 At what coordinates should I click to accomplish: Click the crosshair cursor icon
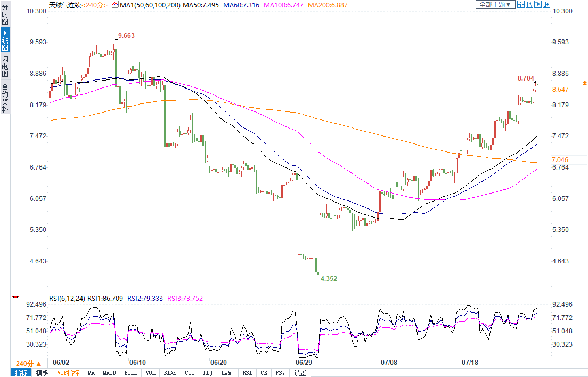pyautogui.click(x=521, y=4)
